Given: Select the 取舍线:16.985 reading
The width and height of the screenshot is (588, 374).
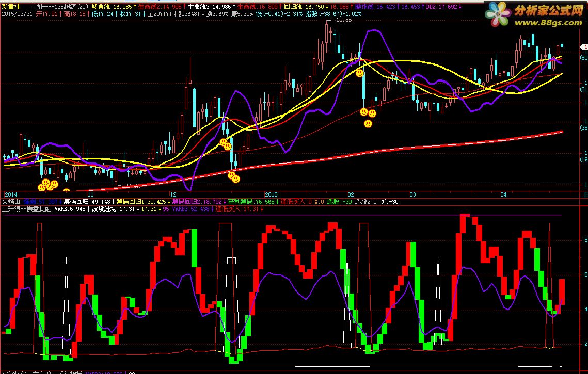Looking at the screenshot, I should click(112, 7).
